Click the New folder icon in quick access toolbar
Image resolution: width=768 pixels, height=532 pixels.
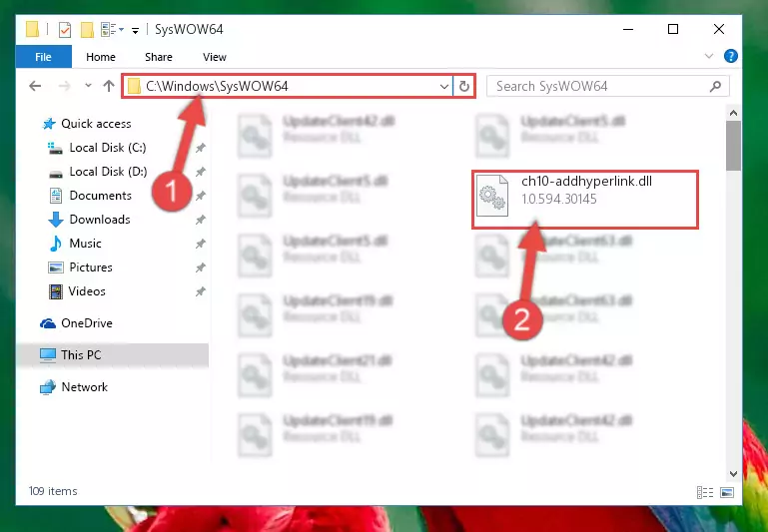click(x=87, y=30)
